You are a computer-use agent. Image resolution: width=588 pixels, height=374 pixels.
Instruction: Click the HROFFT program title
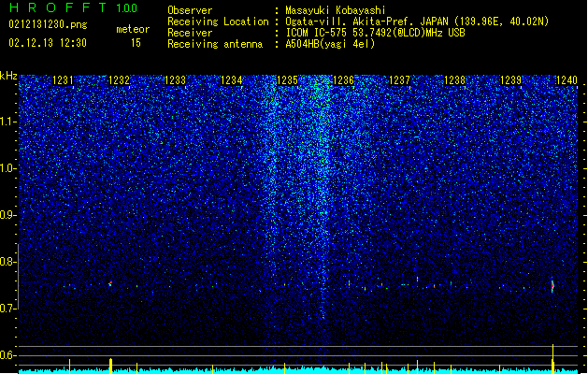point(58,7)
